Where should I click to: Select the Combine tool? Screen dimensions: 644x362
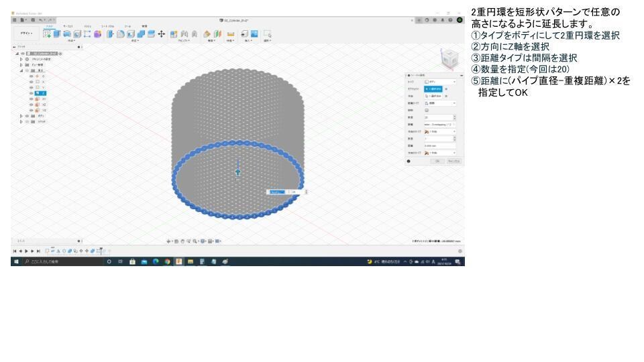(142, 34)
